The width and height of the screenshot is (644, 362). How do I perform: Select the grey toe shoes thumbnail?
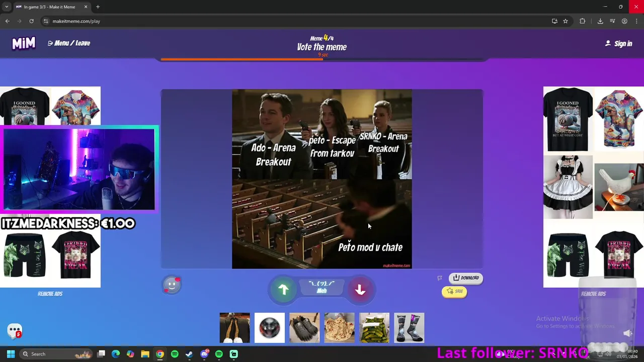tap(304, 328)
